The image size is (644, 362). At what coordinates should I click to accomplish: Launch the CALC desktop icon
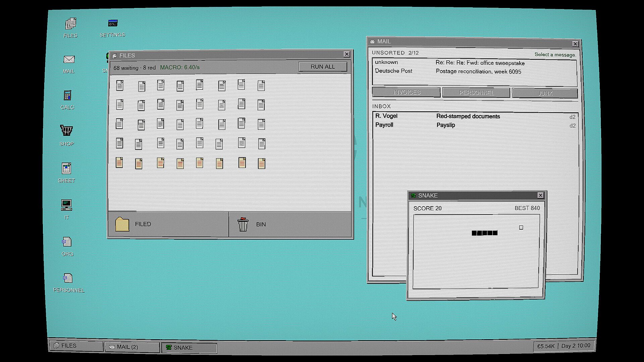click(67, 100)
